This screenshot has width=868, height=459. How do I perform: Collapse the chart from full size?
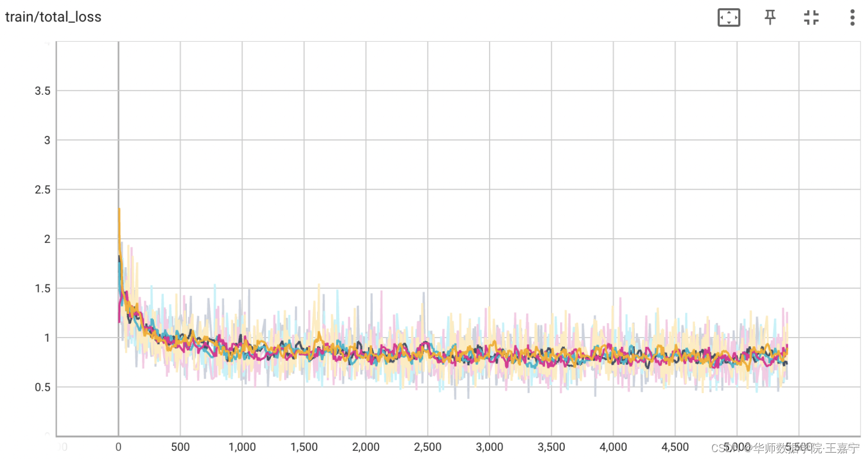point(811,17)
